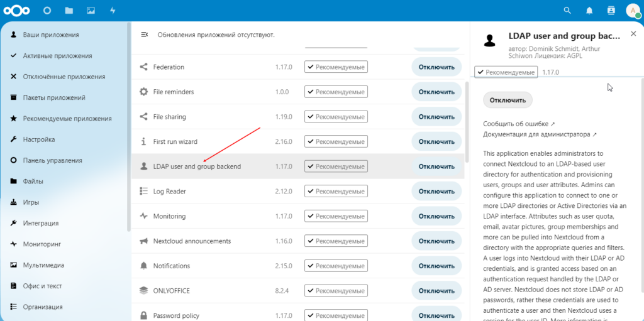This screenshot has width=644, height=321.
Task: Select the Password policy app name
Action: [176, 316]
